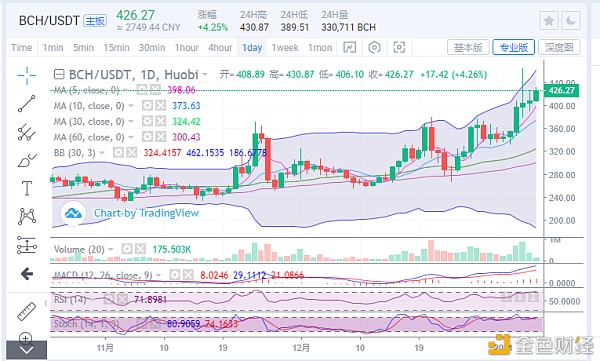
Task: Switch to the 4hour interval tab
Action: click(x=220, y=47)
